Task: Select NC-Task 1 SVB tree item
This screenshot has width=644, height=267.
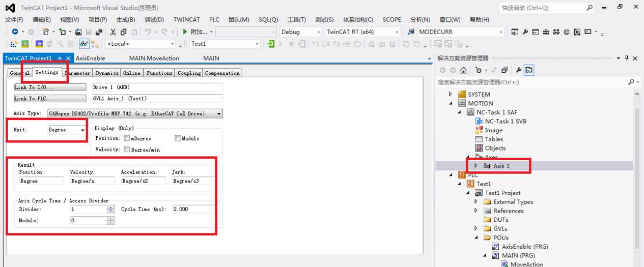Action: 506,121
